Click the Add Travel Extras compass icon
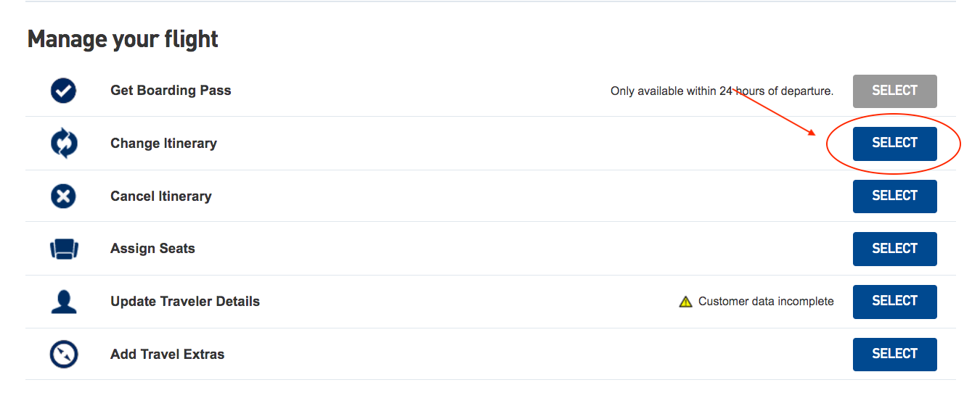Image resolution: width=980 pixels, height=393 pixels. point(64,355)
